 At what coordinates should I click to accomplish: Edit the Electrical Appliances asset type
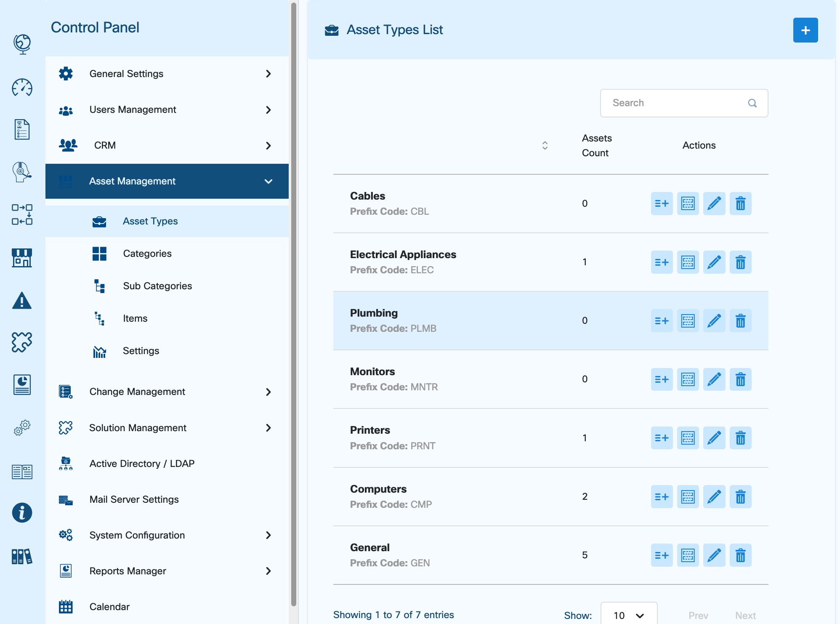[714, 262]
